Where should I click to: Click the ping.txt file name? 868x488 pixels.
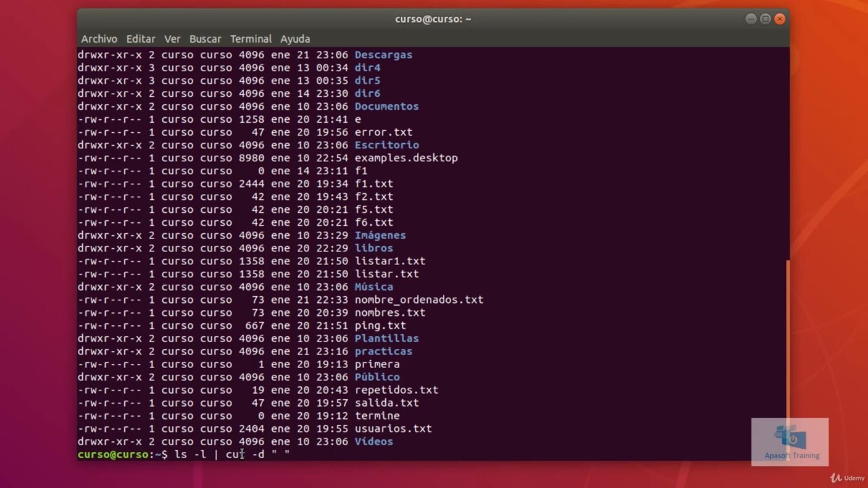[380, 325]
